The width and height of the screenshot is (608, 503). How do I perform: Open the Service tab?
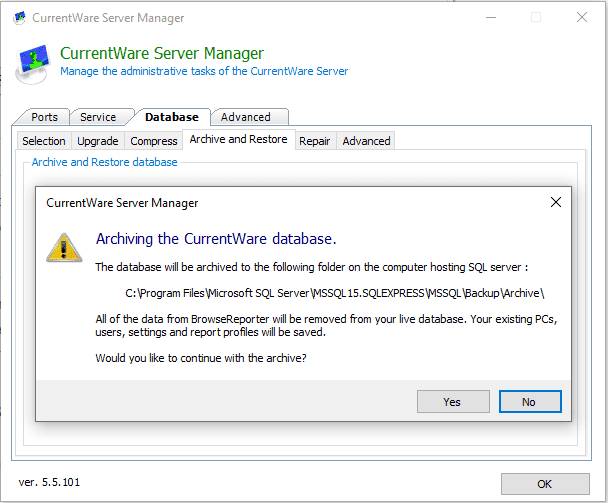click(x=98, y=117)
